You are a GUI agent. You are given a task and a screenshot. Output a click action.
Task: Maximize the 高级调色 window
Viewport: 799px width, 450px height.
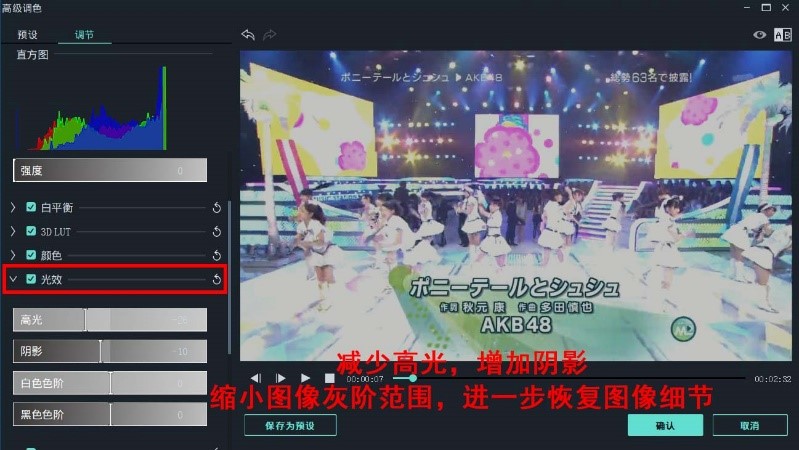(x=766, y=7)
